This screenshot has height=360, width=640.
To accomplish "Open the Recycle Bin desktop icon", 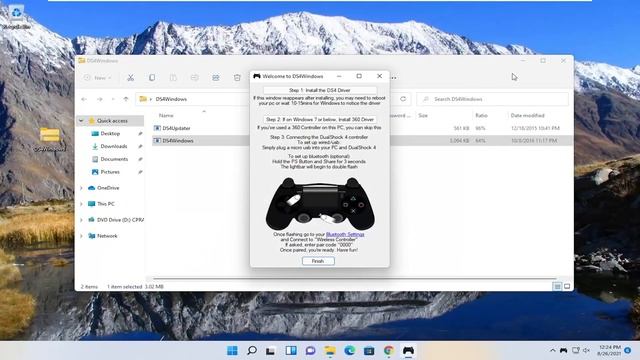I will 16,16.
